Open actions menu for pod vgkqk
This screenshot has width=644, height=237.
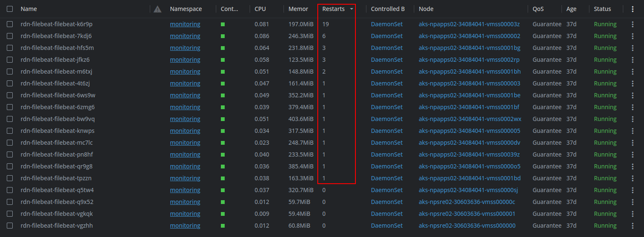pos(633,214)
